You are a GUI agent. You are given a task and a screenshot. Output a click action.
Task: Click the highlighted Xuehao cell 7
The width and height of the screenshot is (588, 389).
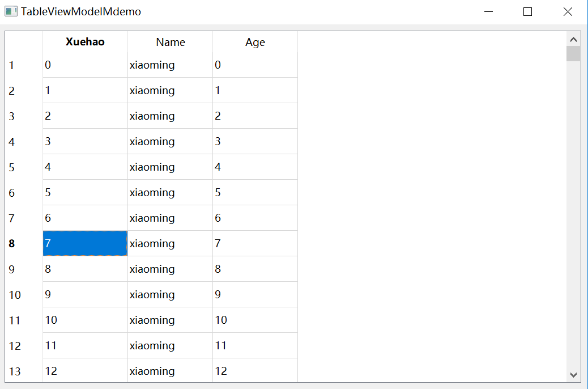(x=85, y=244)
